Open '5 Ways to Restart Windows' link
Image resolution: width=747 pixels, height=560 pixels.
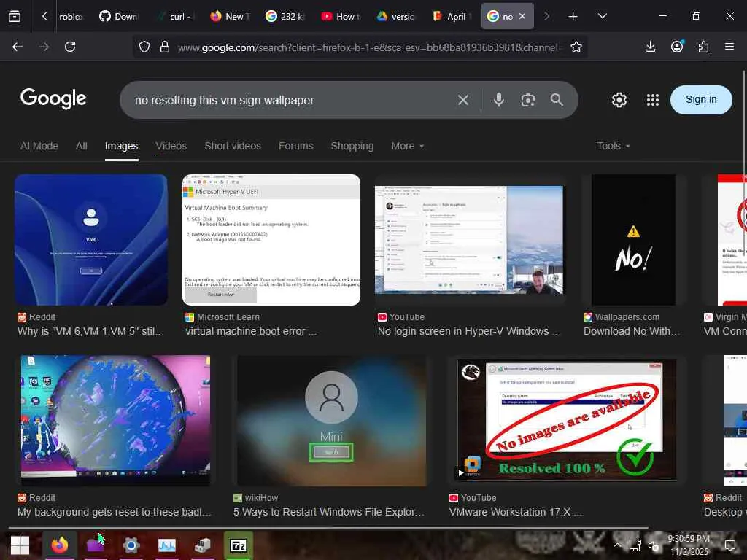click(329, 513)
